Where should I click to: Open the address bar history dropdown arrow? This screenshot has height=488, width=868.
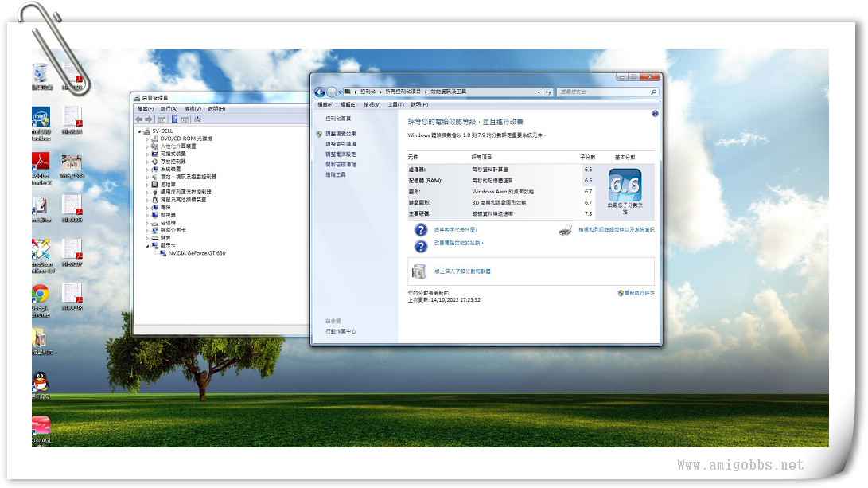coord(539,92)
